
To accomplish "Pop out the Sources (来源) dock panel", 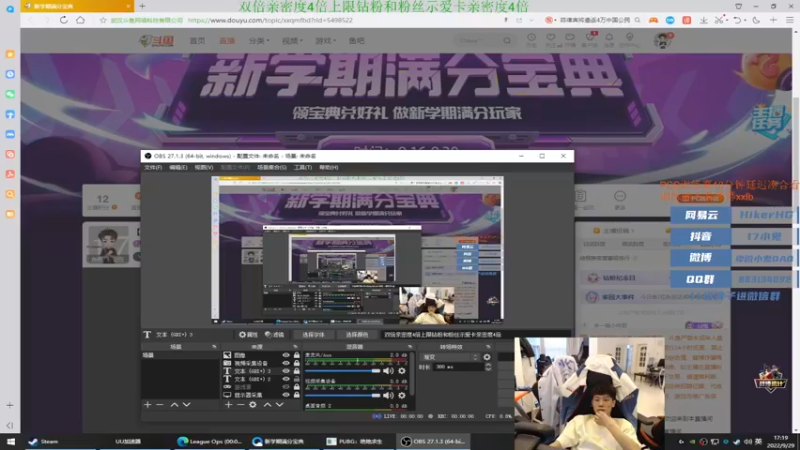I will tap(295, 347).
